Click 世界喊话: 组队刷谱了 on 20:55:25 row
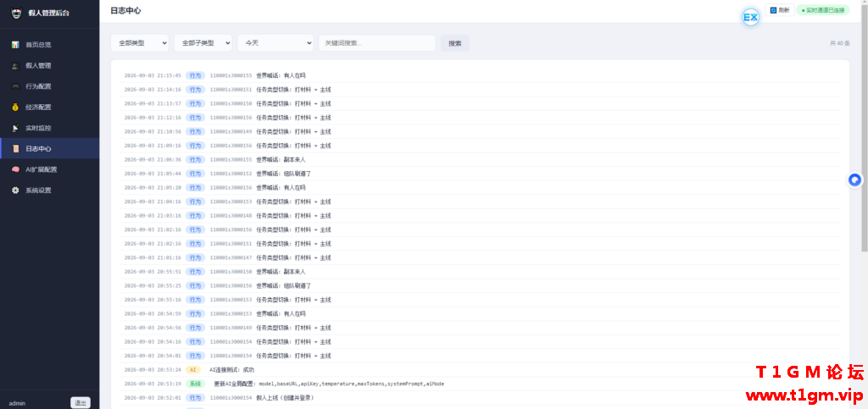Viewport: 868px width, 409px height. [284, 285]
